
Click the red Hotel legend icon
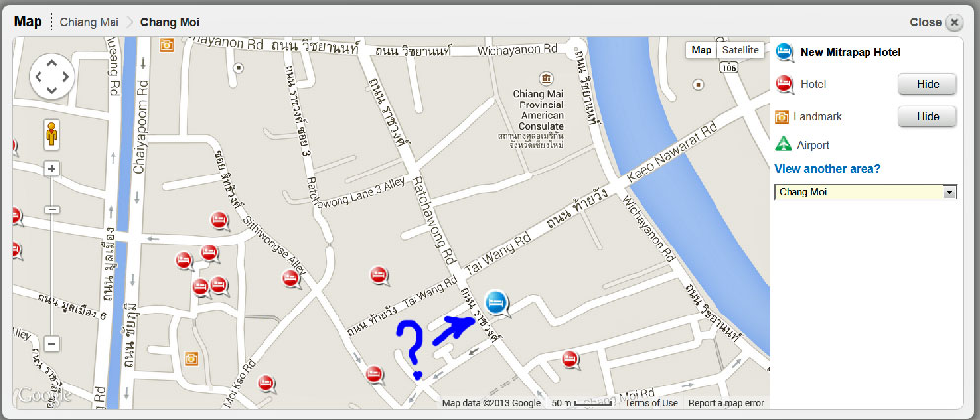click(x=785, y=84)
